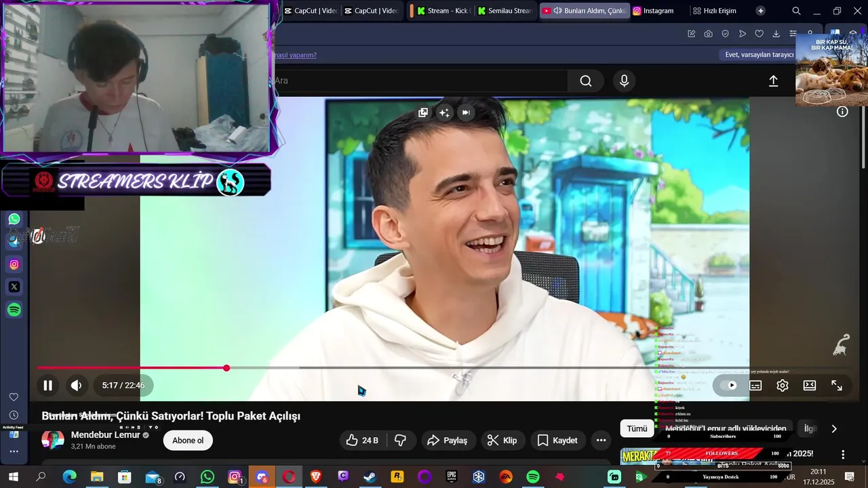Screen dimensions: 868x488
Task: Open the video settings gear
Action: [x=783, y=386]
